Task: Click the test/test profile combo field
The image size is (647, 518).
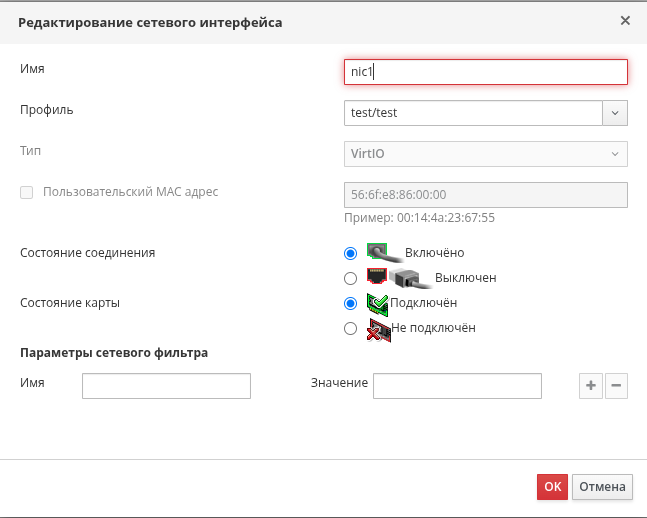Action: [x=473, y=113]
